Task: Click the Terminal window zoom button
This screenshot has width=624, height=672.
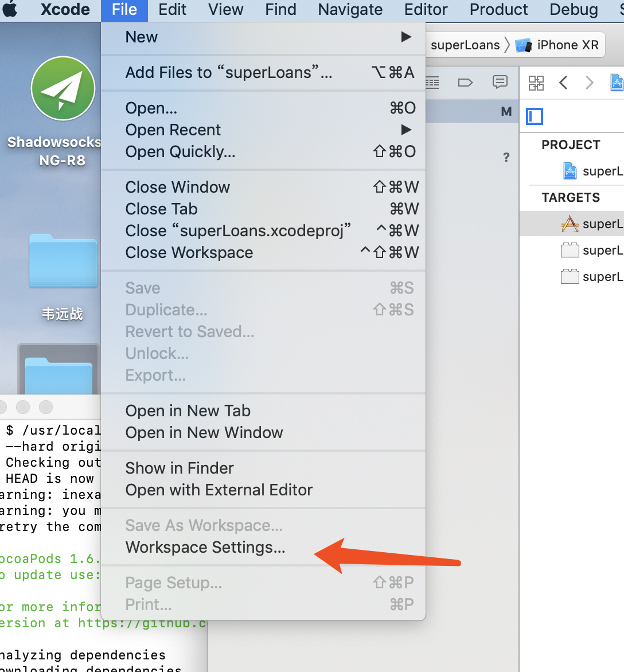Action: tap(46, 407)
